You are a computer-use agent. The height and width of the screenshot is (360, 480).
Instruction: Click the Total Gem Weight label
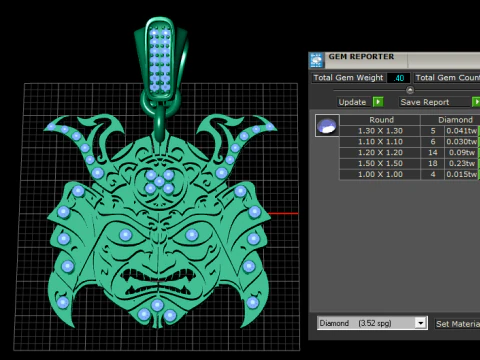point(348,78)
